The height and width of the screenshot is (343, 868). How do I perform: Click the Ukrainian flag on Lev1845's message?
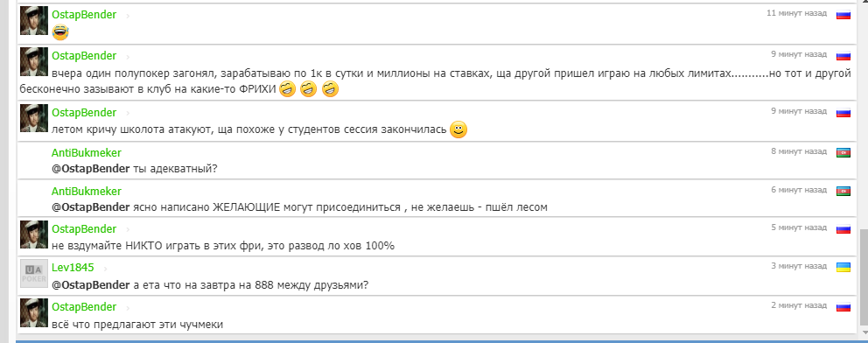click(843, 268)
